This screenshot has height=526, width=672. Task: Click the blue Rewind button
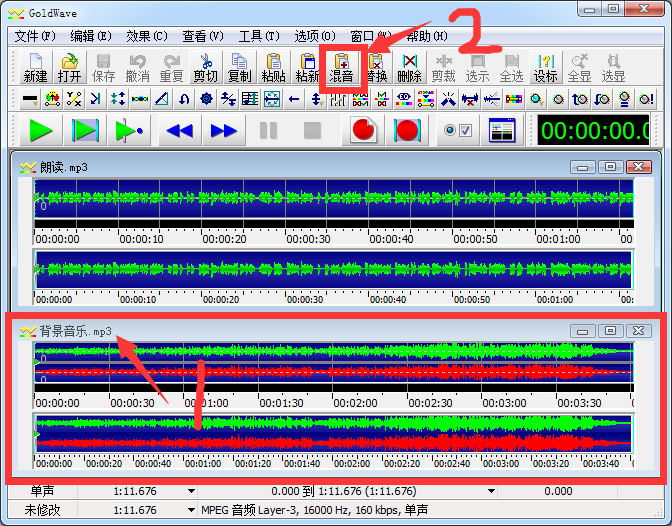179,130
